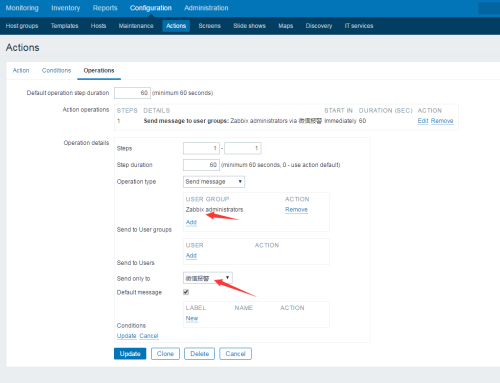The width and height of the screenshot is (500, 383).
Task: Click the Zabbix administrators group entry
Action: pos(214,209)
